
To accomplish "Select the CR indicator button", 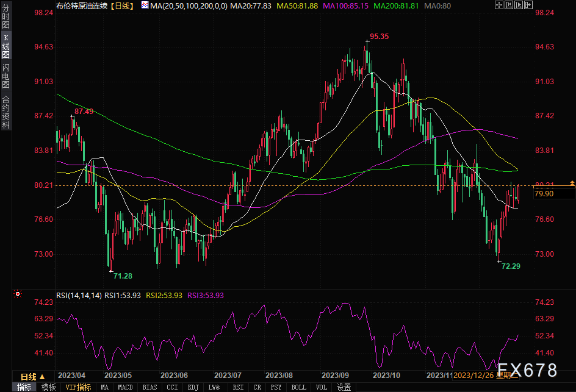I will pos(257,387).
